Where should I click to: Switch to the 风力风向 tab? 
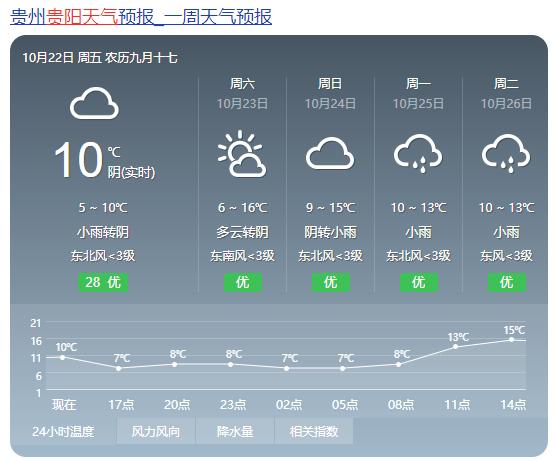click(156, 431)
